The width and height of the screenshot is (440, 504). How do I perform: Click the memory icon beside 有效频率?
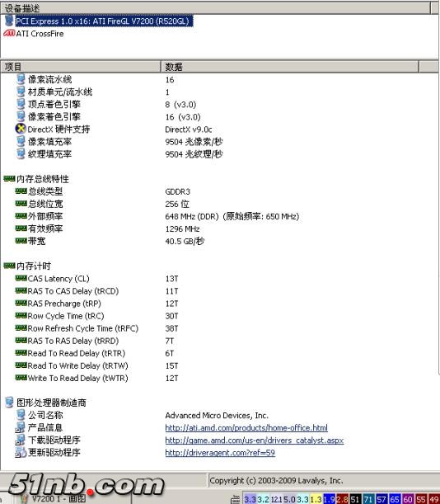[x=21, y=228]
